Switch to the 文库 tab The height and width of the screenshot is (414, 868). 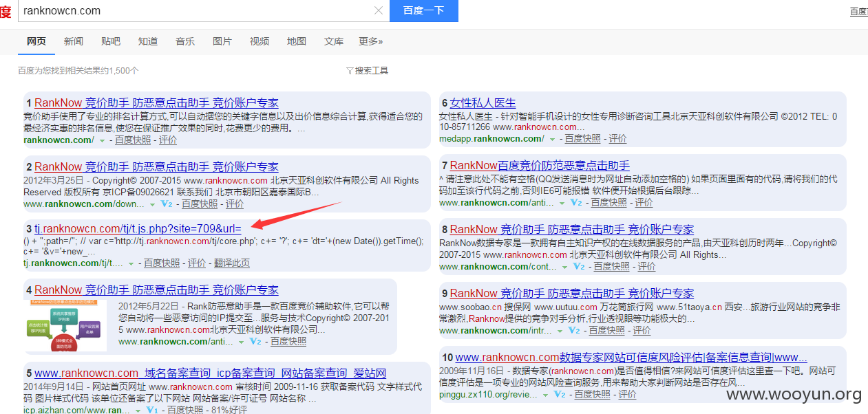tap(334, 41)
